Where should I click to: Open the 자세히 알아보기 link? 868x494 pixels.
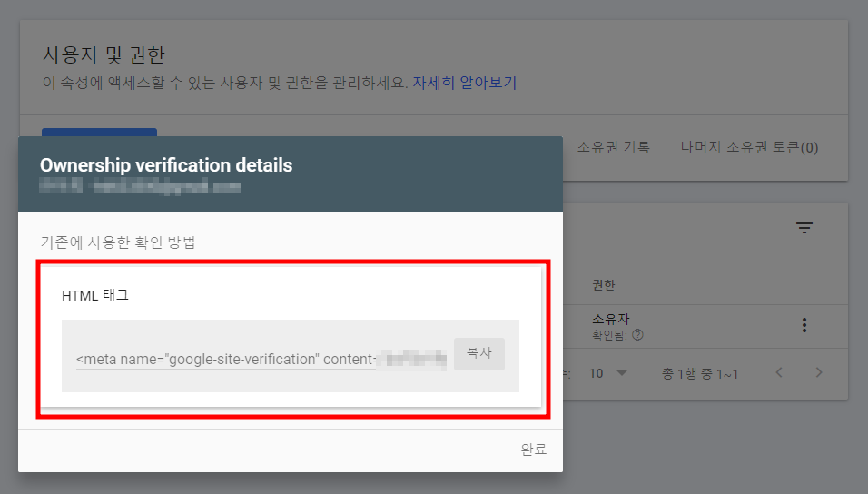[x=465, y=83]
